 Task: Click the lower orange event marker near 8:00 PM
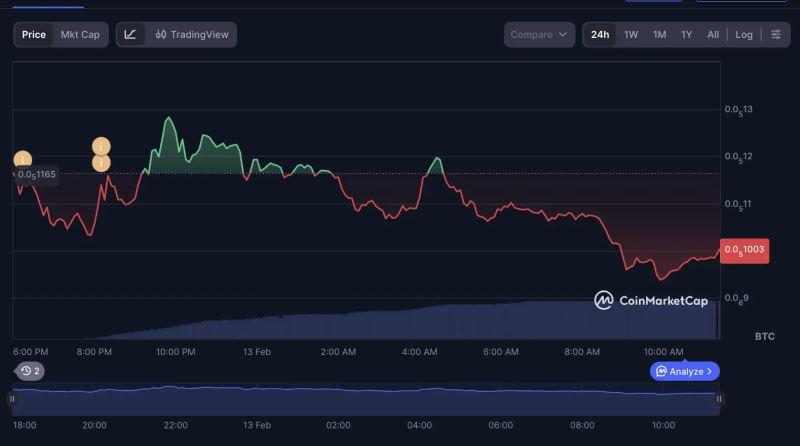pos(101,163)
